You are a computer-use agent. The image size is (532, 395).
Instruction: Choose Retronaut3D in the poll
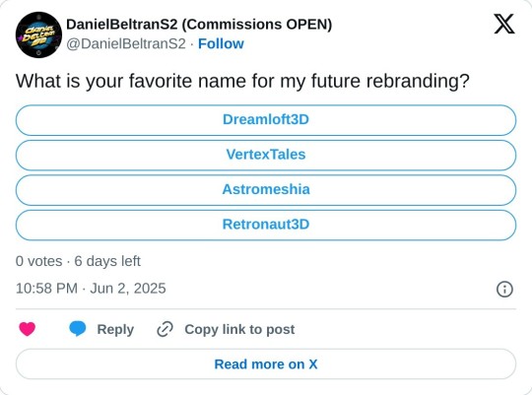(x=266, y=225)
